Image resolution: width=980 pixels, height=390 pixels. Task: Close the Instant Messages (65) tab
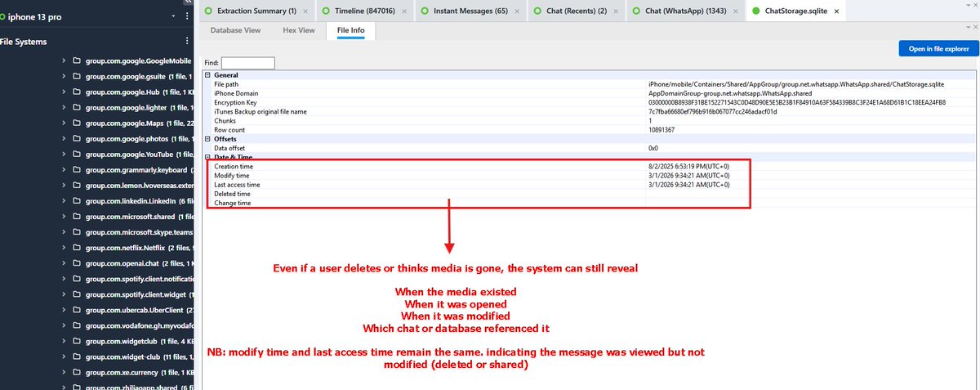click(518, 11)
